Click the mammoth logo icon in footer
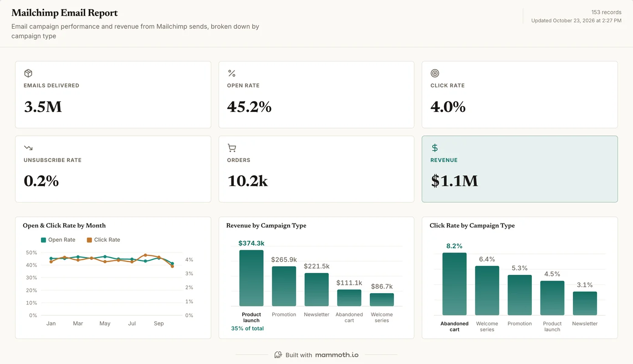This screenshot has height=364, width=633. [278, 355]
